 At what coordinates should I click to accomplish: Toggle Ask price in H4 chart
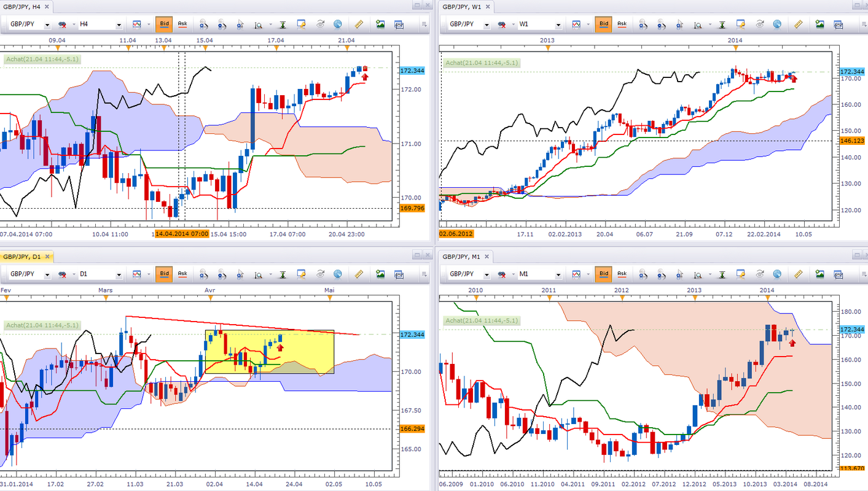(182, 25)
